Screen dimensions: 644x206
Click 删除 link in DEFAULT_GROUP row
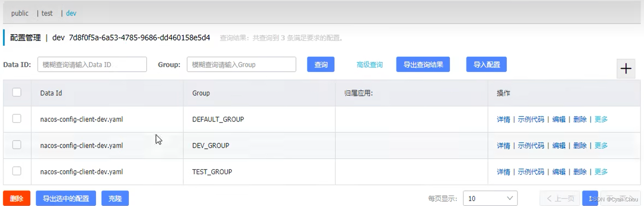pyautogui.click(x=580, y=119)
